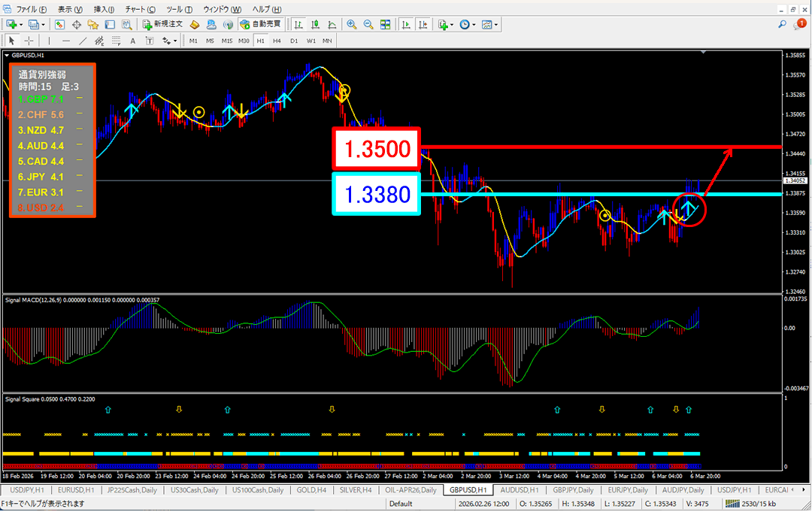Open the new chart dropdown arrow
The width and height of the screenshot is (812, 512).
click(21, 24)
